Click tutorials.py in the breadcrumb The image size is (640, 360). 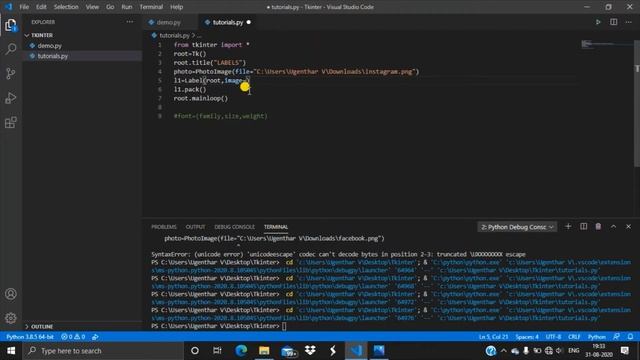click(174, 36)
